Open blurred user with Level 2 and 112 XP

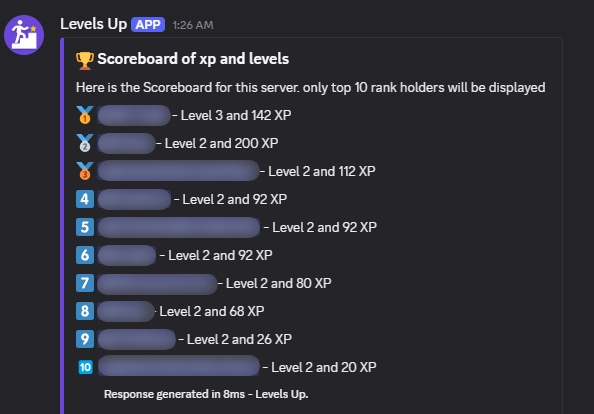178,171
